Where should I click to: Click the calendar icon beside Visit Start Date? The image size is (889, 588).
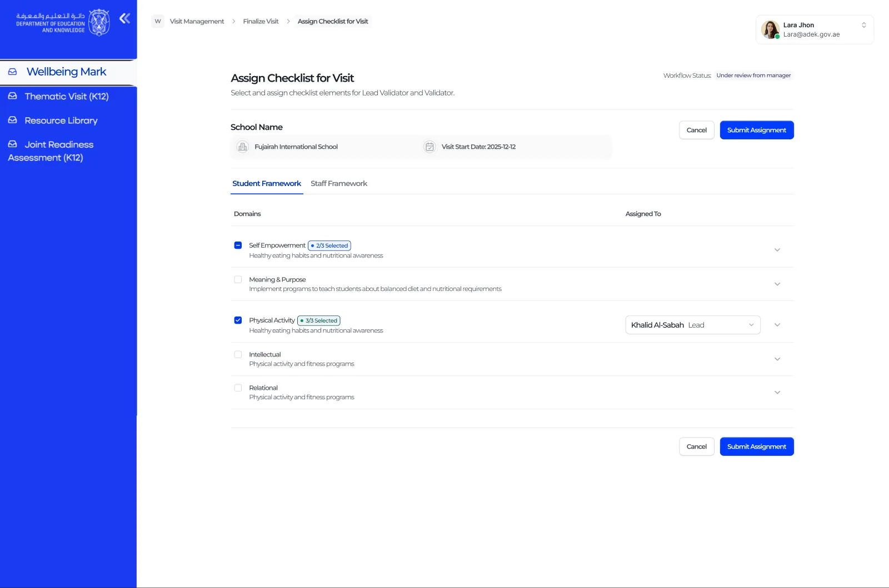(x=429, y=147)
